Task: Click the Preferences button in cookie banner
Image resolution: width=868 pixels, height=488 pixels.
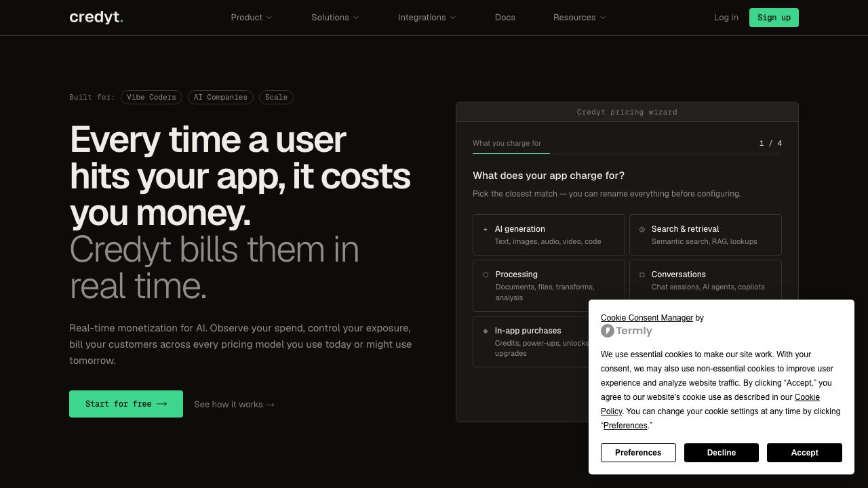Action: (638, 453)
